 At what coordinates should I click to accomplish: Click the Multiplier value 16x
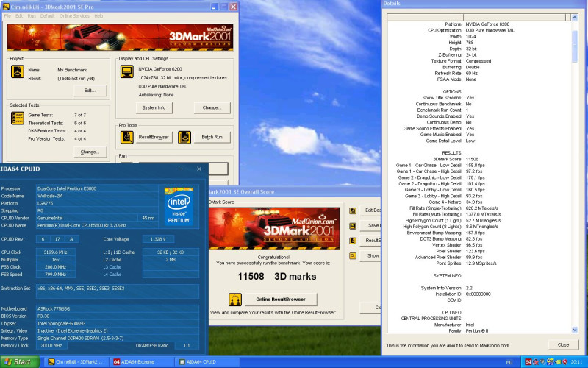(56, 260)
